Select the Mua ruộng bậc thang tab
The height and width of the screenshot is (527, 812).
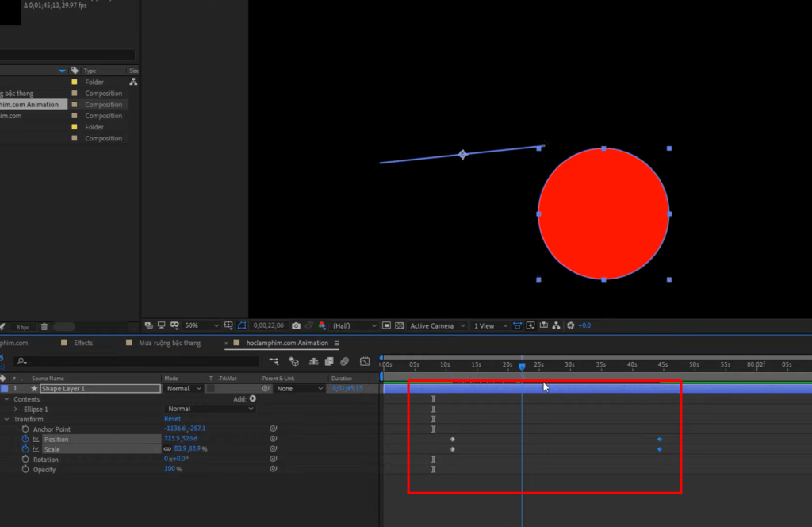click(168, 343)
